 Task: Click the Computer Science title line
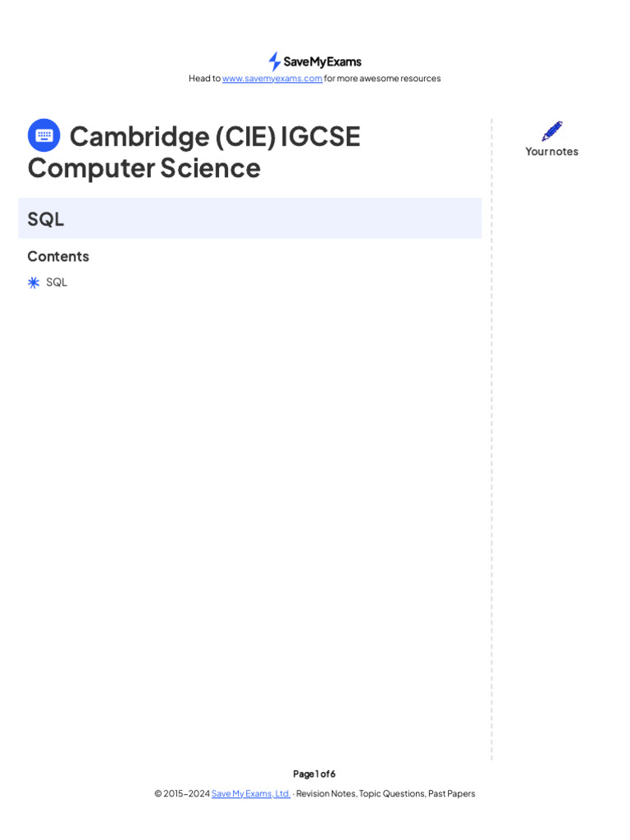point(144,167)
